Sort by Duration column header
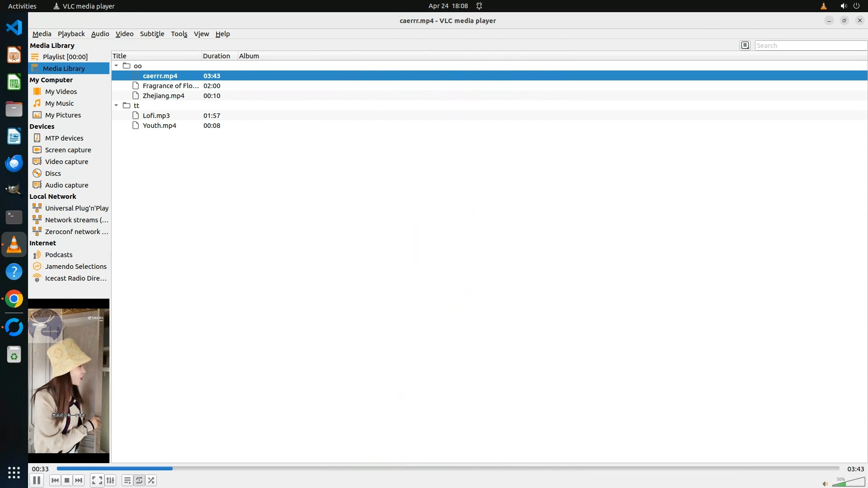This screenshot has height=488, width=868. 216,56
